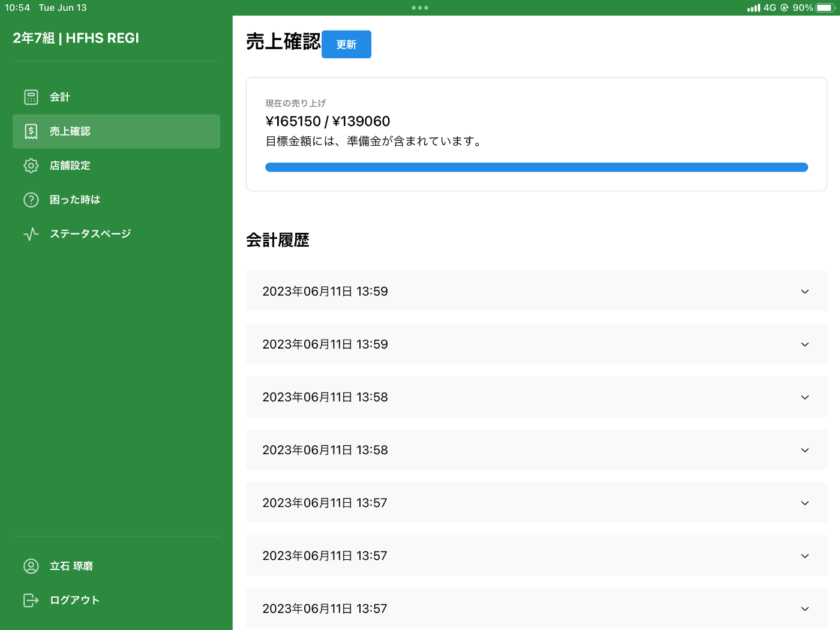Tap the cellular signal bars icon
The width and height of the screenshot is (840, 630).
click(754, 8)
